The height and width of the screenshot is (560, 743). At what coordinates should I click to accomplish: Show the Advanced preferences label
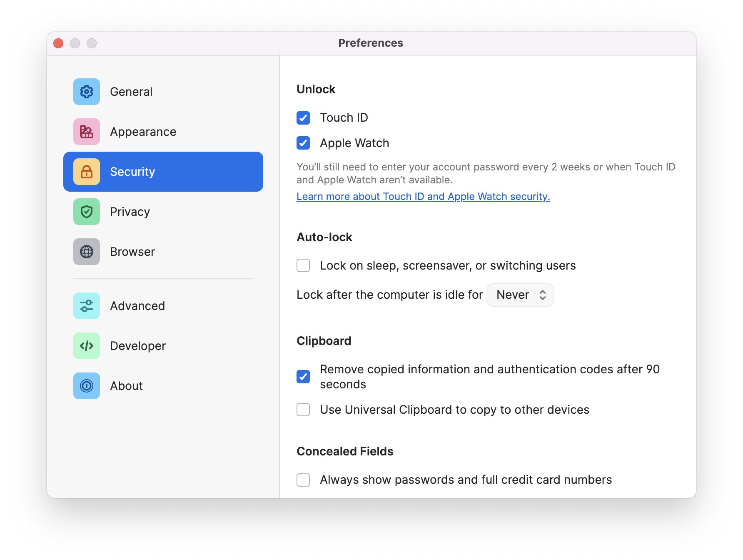137,306
